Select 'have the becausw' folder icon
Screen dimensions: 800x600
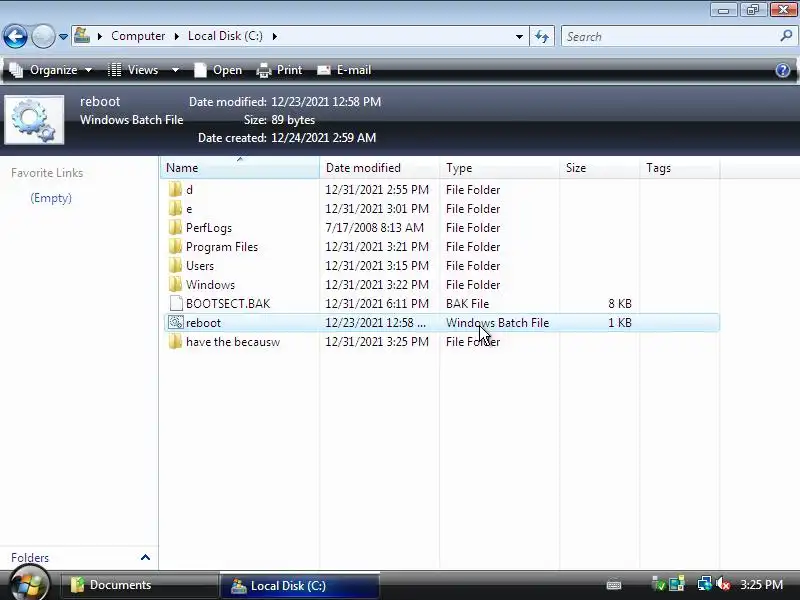175,341
